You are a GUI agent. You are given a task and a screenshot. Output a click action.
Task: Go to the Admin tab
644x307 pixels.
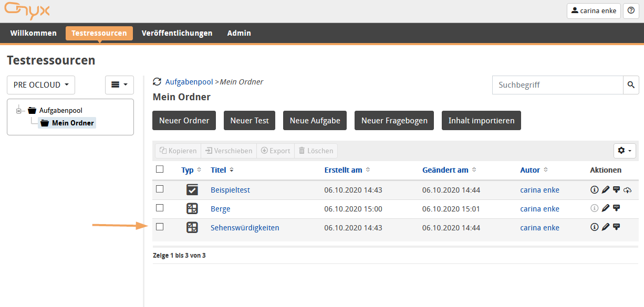(239, 33)
